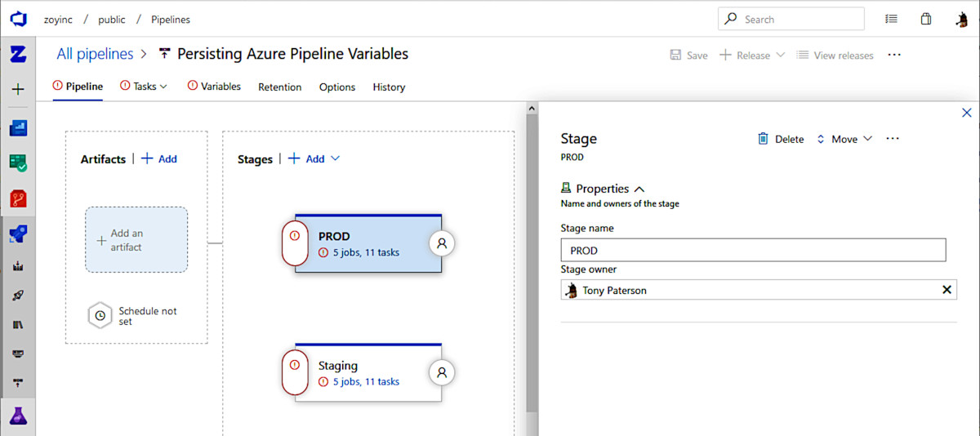The image size is (980, 436).
Task: Close the Stage properties panel
Action: click(967, 113)
